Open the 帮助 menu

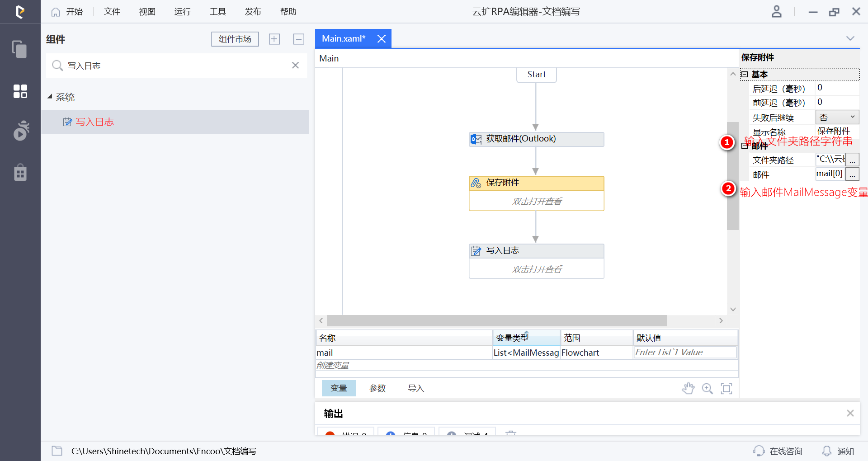288,12
